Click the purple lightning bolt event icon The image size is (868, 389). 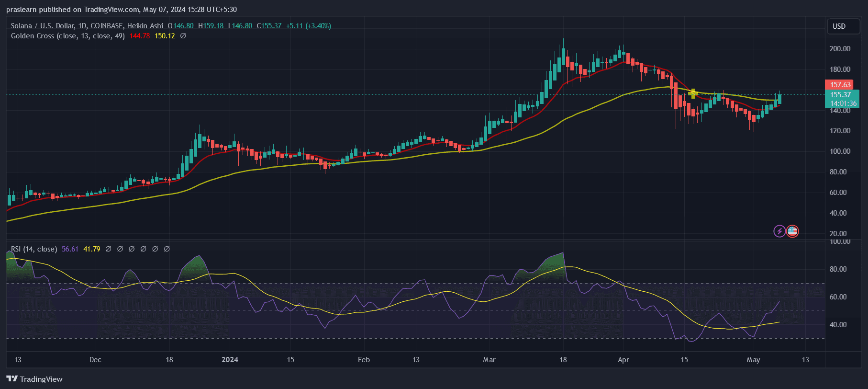[x=779, y=231]
